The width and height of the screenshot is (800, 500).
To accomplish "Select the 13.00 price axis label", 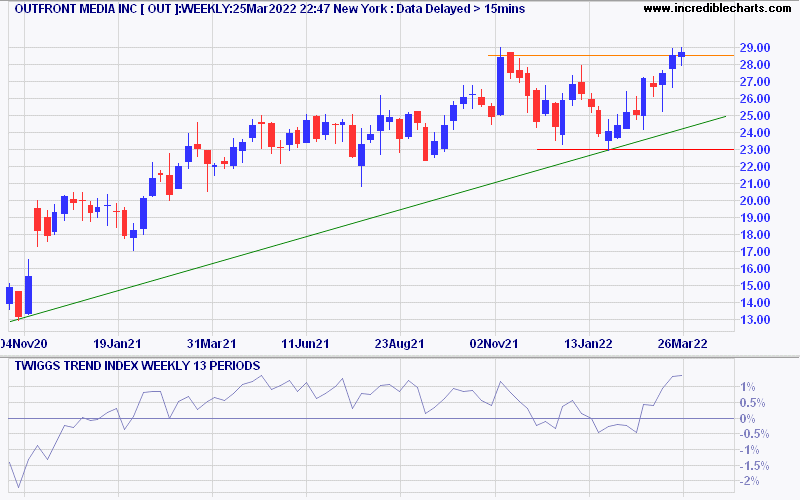I will click(755, 320).
